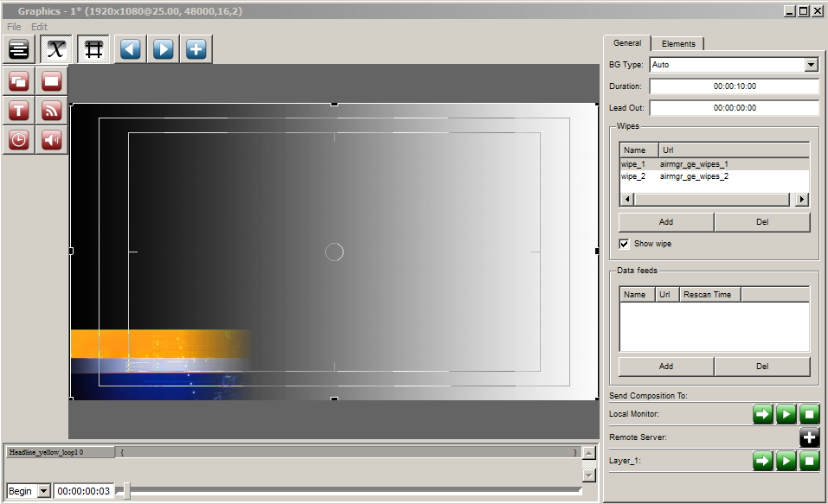The image size is (828, 504).
Task: Add an RSS feed element
Action: (51, 111)
